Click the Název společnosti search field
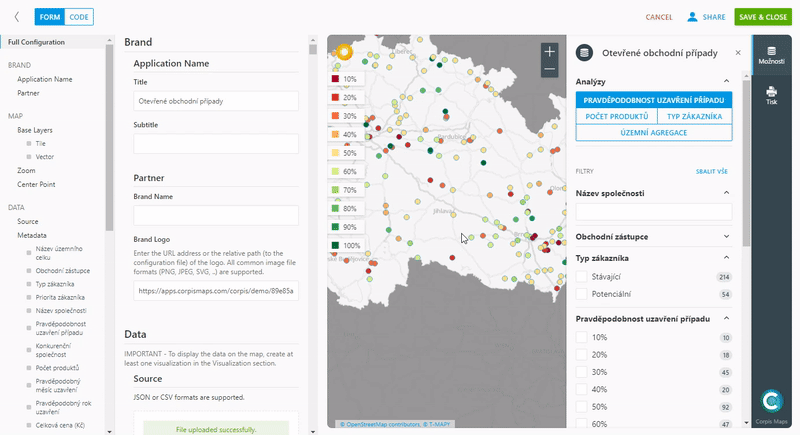Image resolution: width=800 pixels, height=435 pixels. (x=654, y=211)
